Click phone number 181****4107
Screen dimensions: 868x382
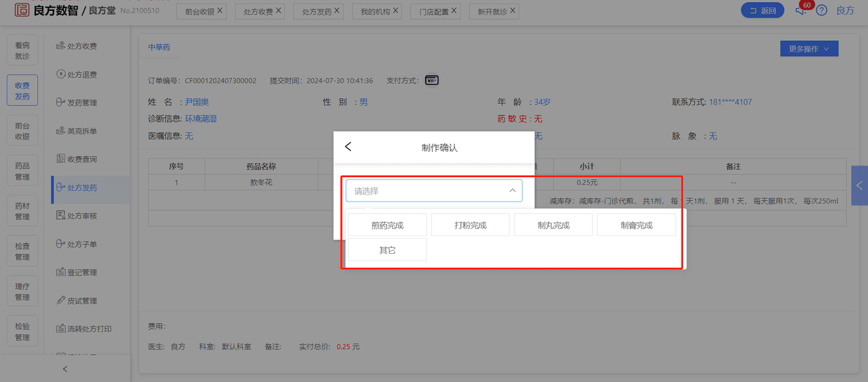click(x=730, y=102)
